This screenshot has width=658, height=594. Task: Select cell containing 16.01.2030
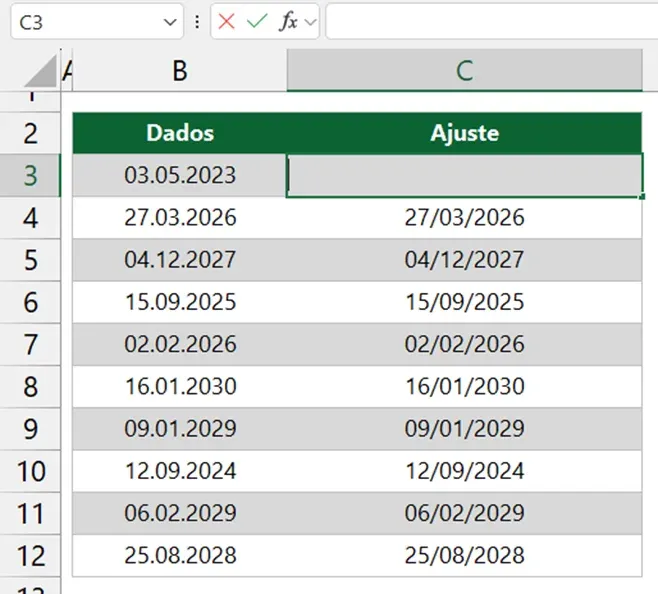point(180,387)
